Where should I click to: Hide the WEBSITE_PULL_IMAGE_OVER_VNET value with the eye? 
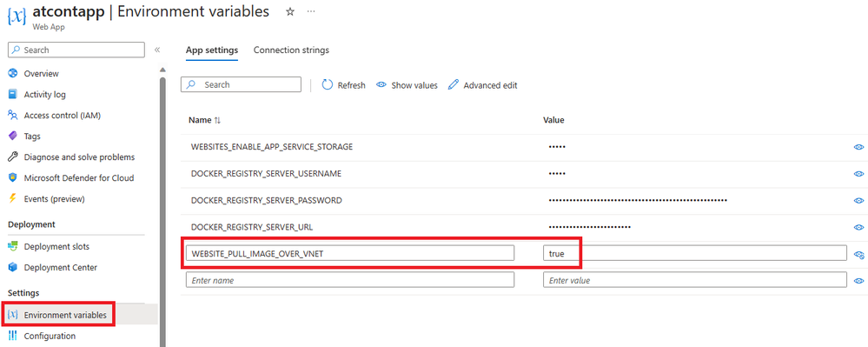click(859, 255)
